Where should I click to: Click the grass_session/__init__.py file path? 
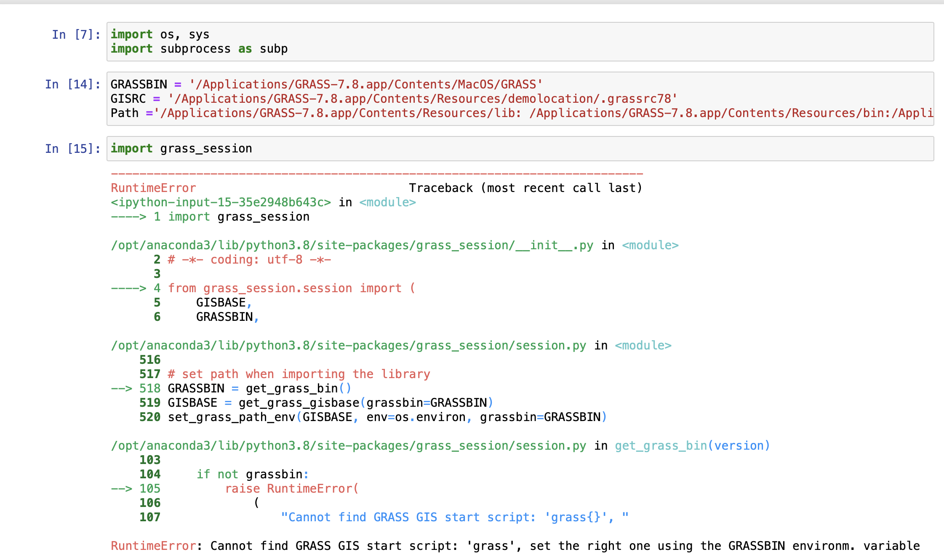pos(352,245)
